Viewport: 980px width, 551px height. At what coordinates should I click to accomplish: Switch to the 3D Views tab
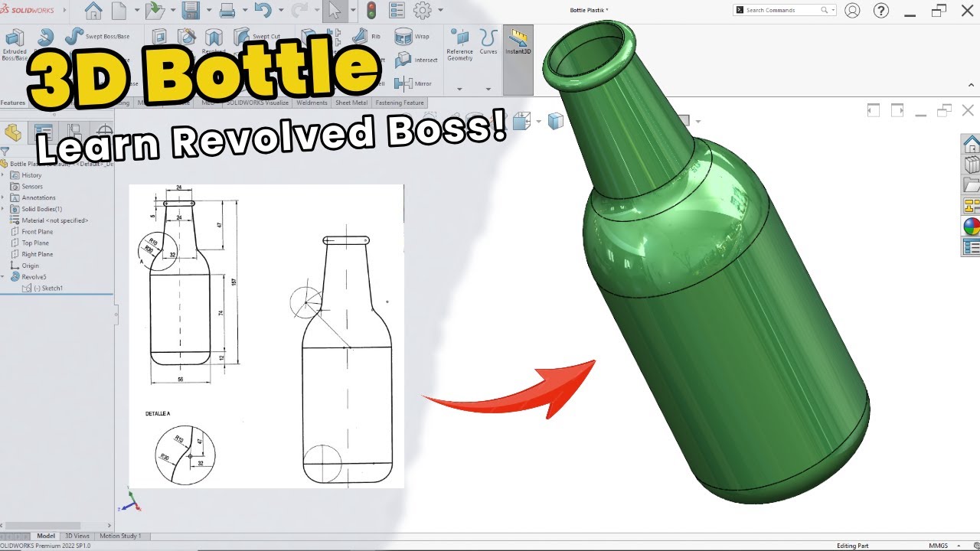[77, 536]
